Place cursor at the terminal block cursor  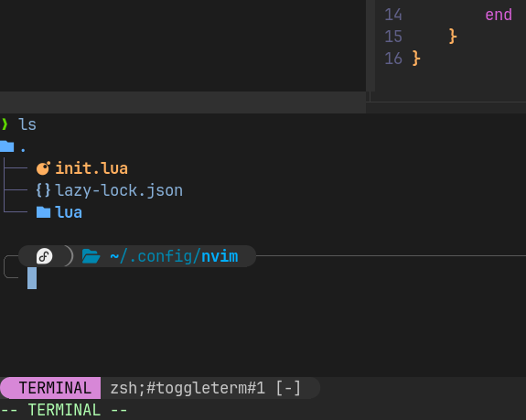pos(32,278)
